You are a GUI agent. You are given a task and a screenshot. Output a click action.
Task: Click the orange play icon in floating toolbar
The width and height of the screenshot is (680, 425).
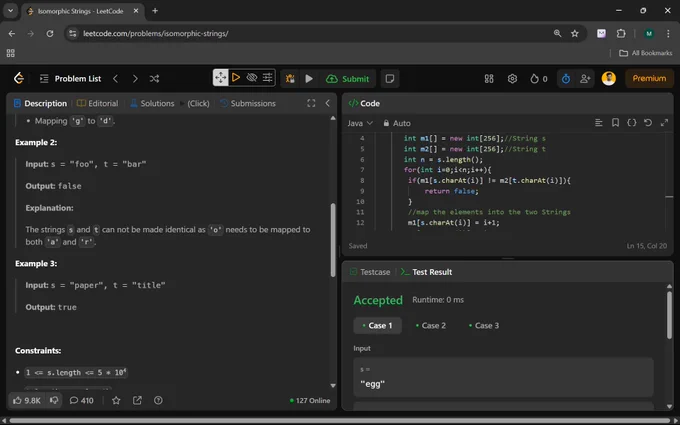click(x=236, y=78)
